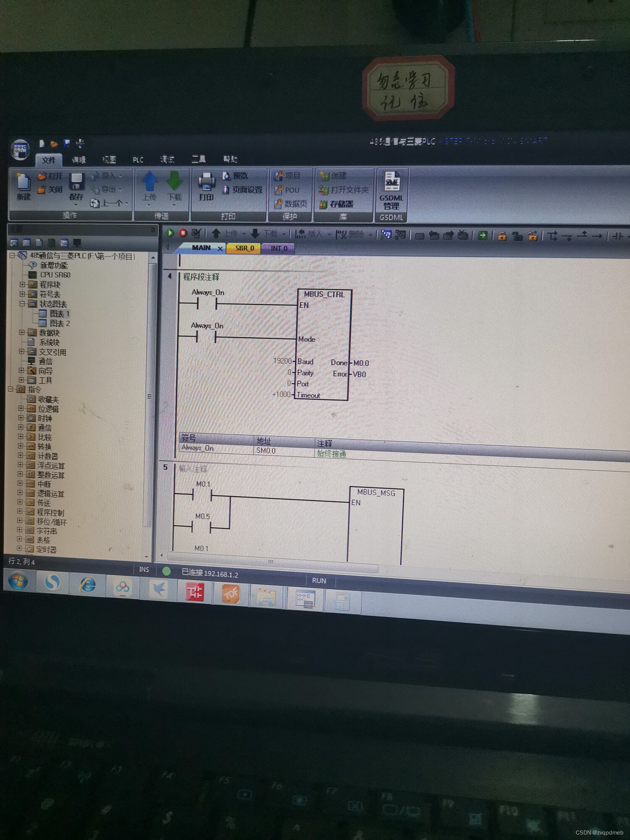
Task: Select Chart 1 (图表 1) in tree
Action: click(54, 314)
